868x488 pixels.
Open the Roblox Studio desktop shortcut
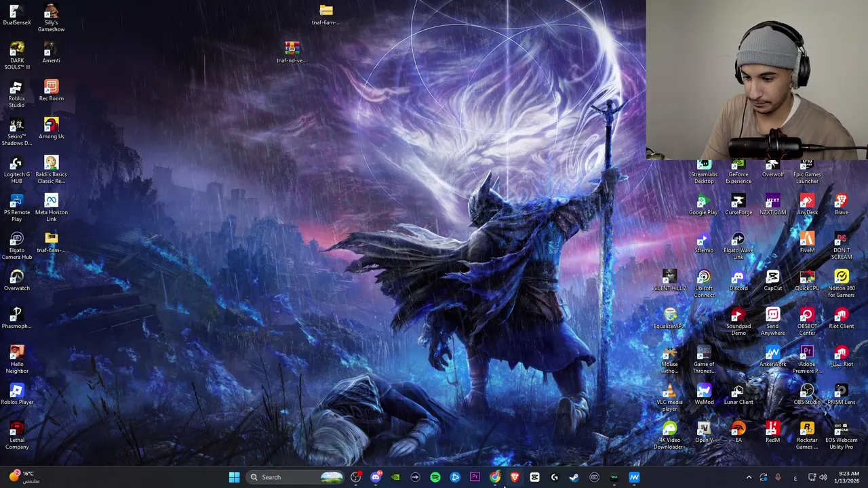[17, 94]
